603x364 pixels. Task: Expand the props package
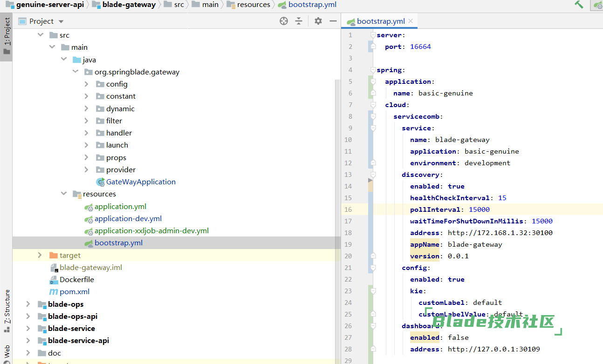pos(87,157)
